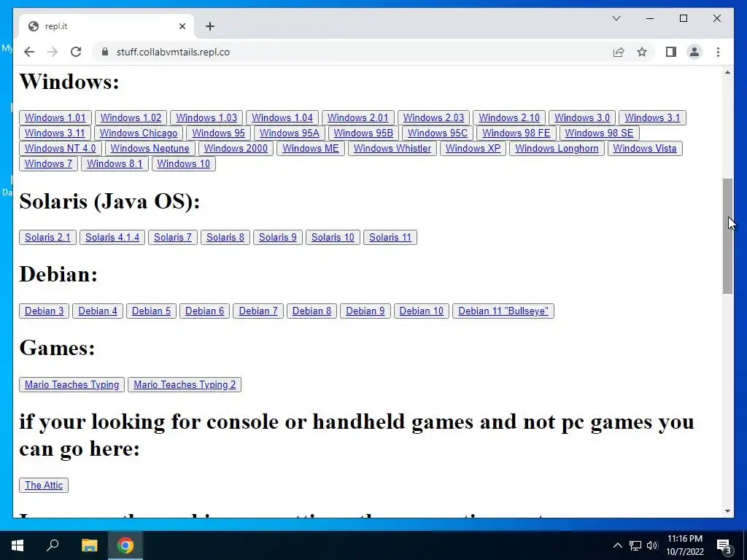747x560 pixels.
Task: Open the Windows 3.1 link
Action: (x=653, y=117)
